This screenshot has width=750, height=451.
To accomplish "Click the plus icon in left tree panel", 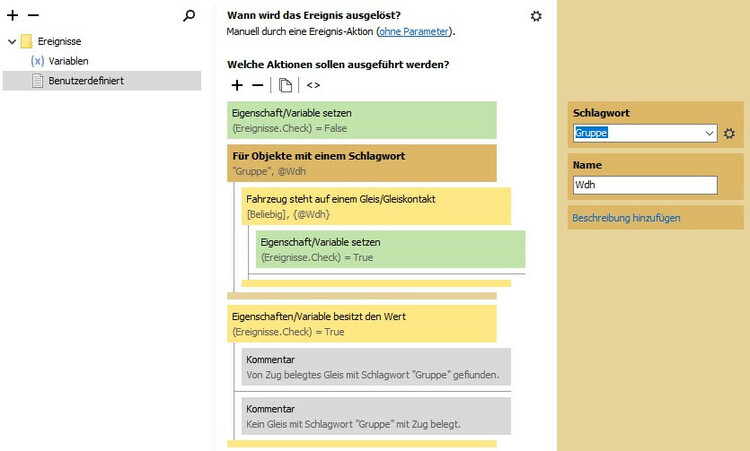I will tap(13, 16).
